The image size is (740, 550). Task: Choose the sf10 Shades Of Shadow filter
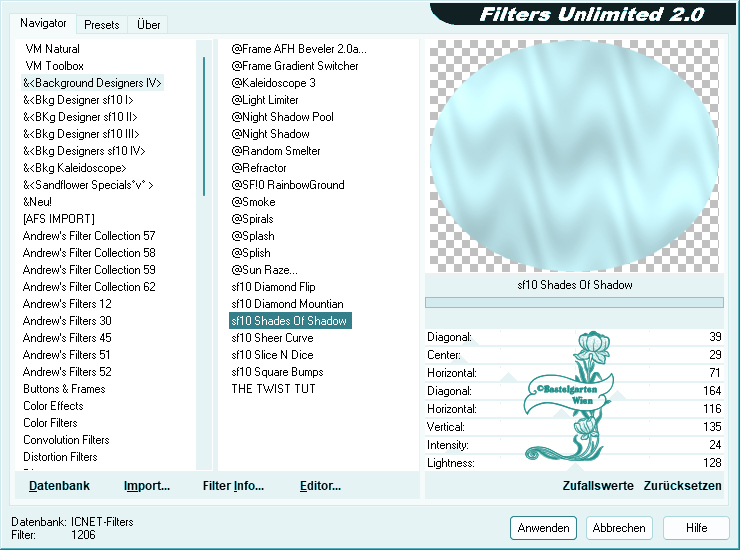click(x=290, y=321)
